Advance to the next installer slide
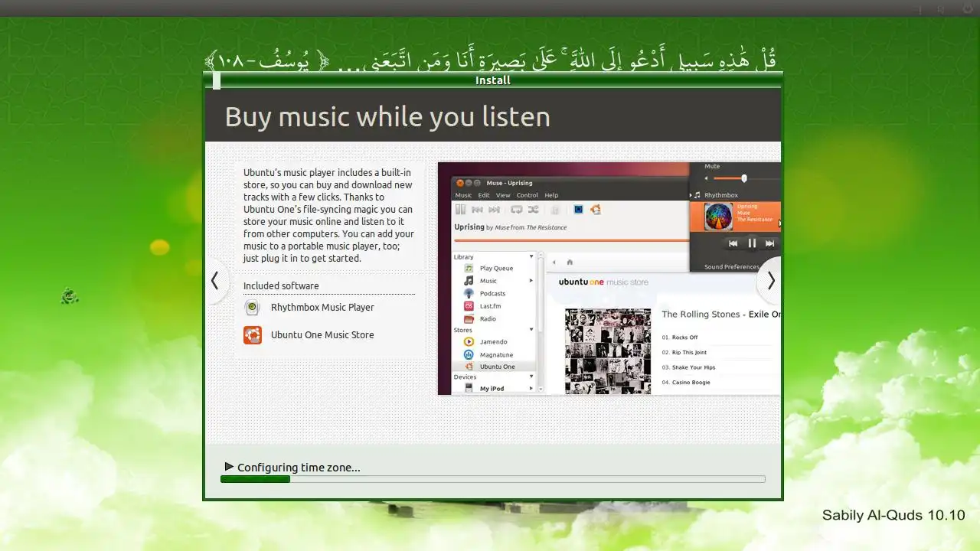 (769, 281)
